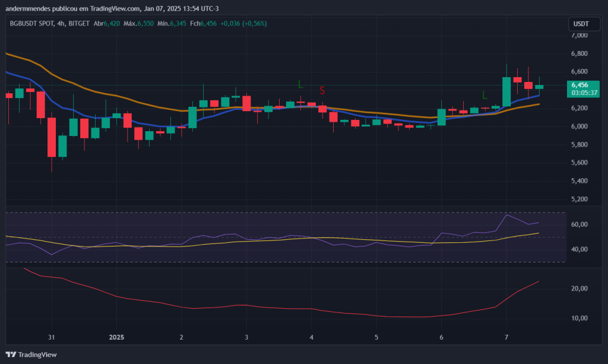608x364 pixels.
Task: Click the 40,00 RSI scale label
Action: [579, 249]
